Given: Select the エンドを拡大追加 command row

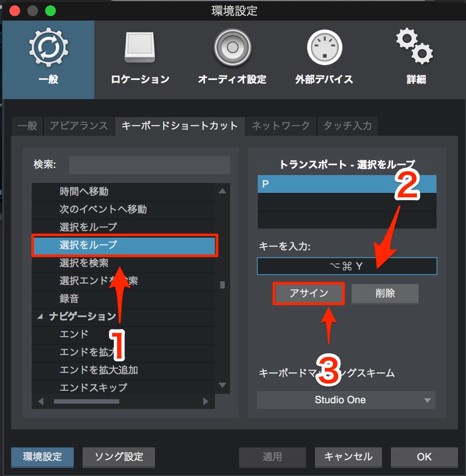Looking at the screenshot, I should pyautogui.click(x=123, y=370).
